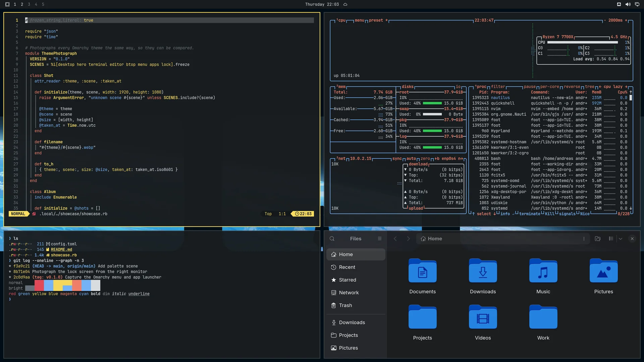644x362 pixels.
Task: Open the view options dropdown arrow
Action: (621, 239)
